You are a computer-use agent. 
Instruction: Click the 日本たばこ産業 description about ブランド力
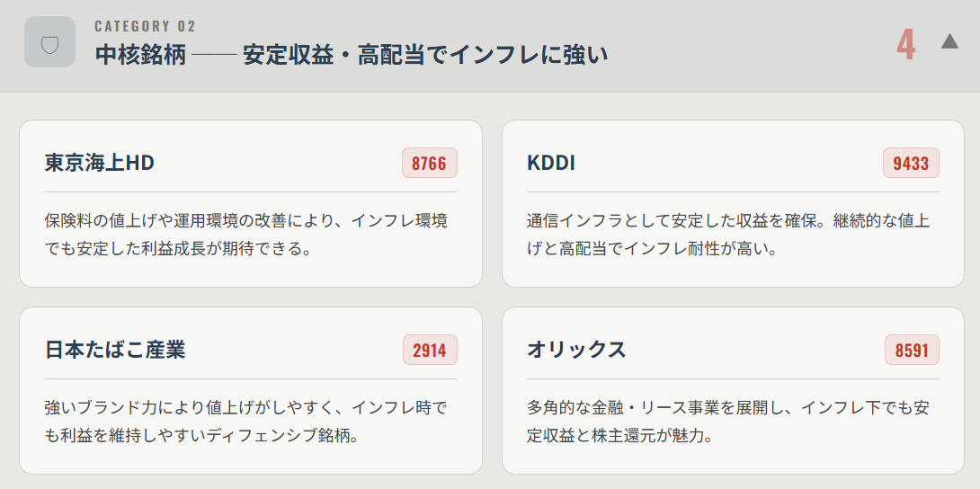point(245,422)
